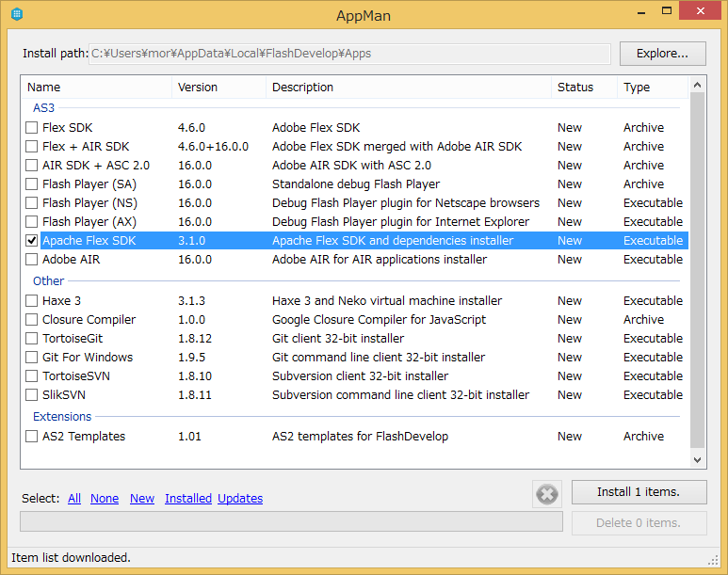Uncheck the Apache Flex SDK checkbox
The width and height of the screenshot is (728, 575).
[32, 240]
